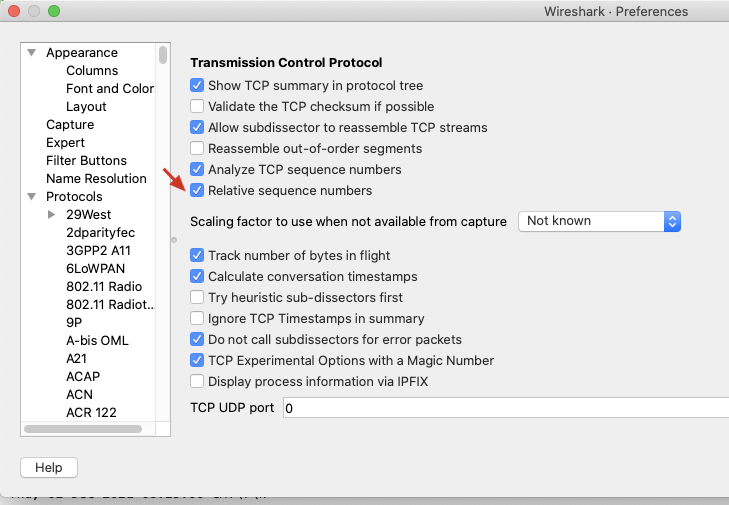Disable Relative sequence numbers checkbox

[197, 191]
